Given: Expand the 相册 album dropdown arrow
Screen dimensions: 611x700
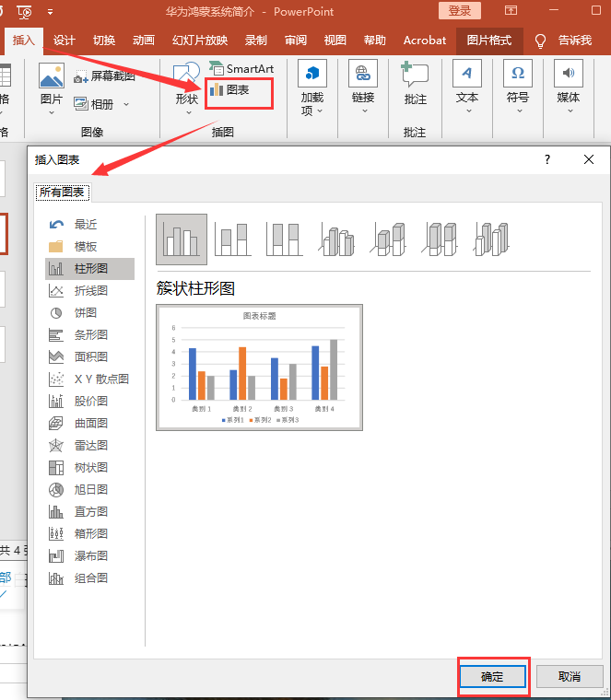Looking at the screenshot, I should click(124, 104).
